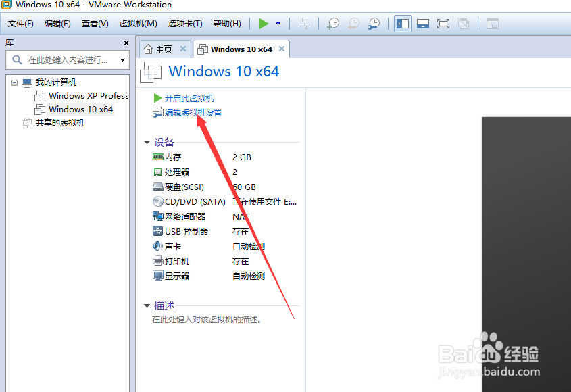Click the 60 GB hard disk value
Image resolution: width=571 pixels, height=392 pixels.
(245, 187)
